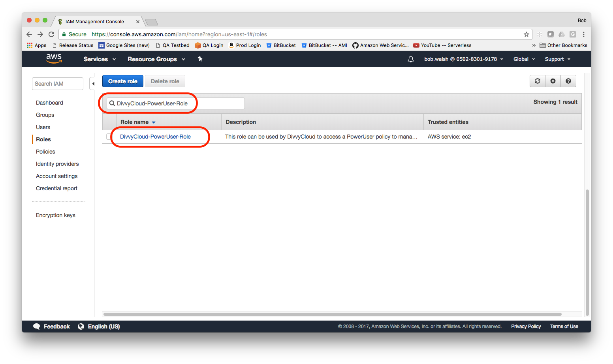Click the search magnifier icon in role filter
The image size is (613, 364).
(x=112, y=103)
